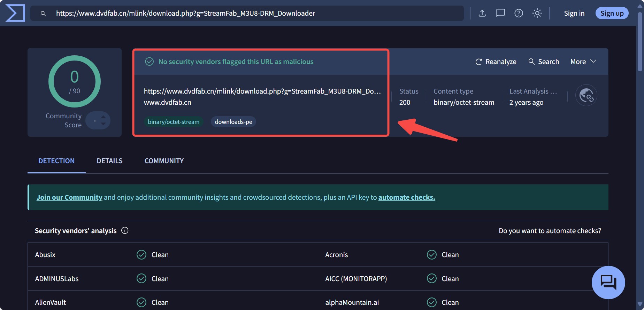644x310 pixels.
Task: Open the help question mark icon
Action: (519, 13)
